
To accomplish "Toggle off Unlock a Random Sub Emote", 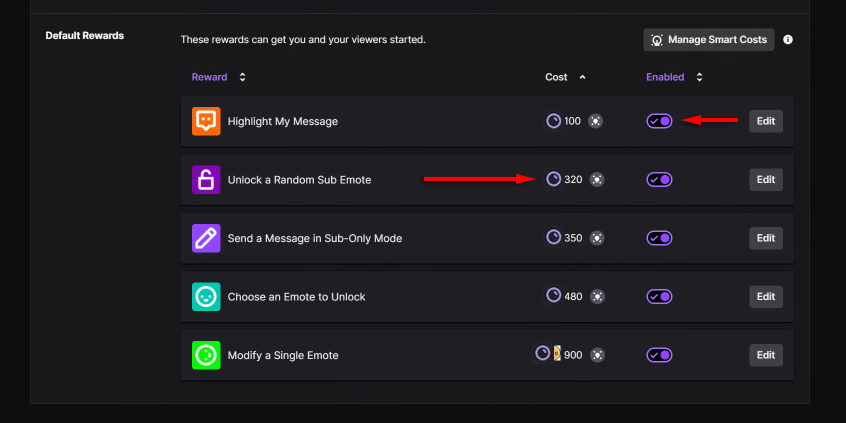I will pos(659,180).
